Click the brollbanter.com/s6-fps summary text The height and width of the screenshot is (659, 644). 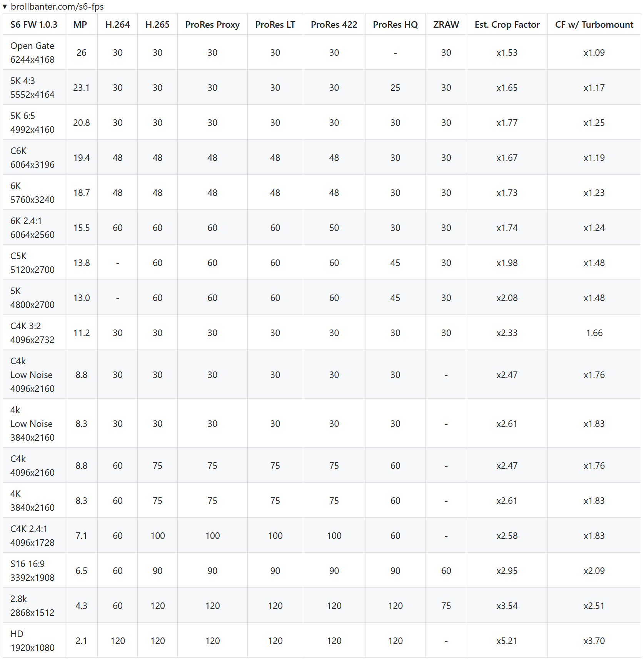coord(57,7)
